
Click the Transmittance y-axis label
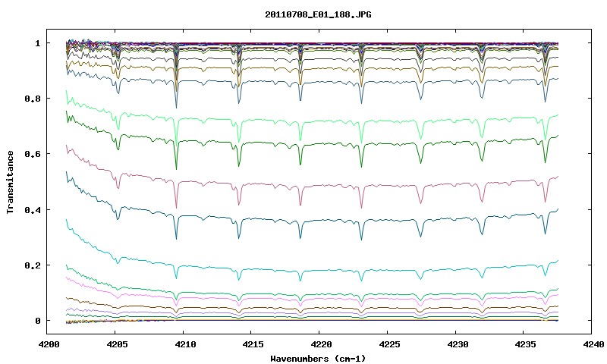(x=10, y=182)
